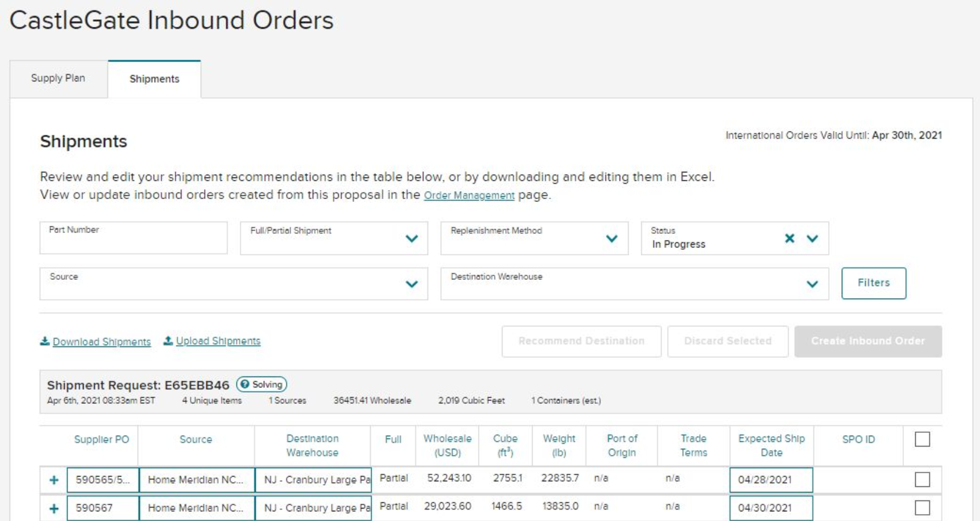Click the download icon beside Download Shipments
Image resolution: width=980 pixels, height=521 pixels.
[44, 341]
